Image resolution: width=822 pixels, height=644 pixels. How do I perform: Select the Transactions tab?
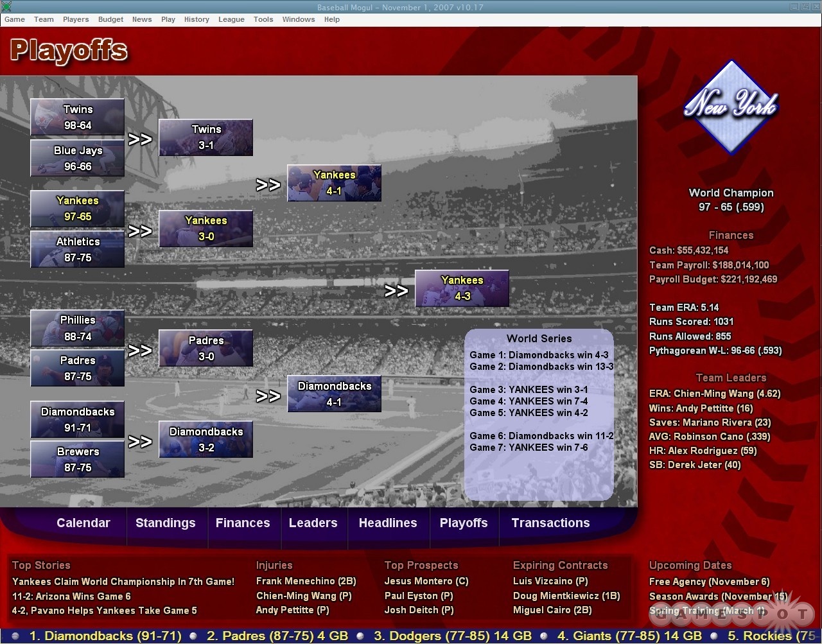point(550,523)
